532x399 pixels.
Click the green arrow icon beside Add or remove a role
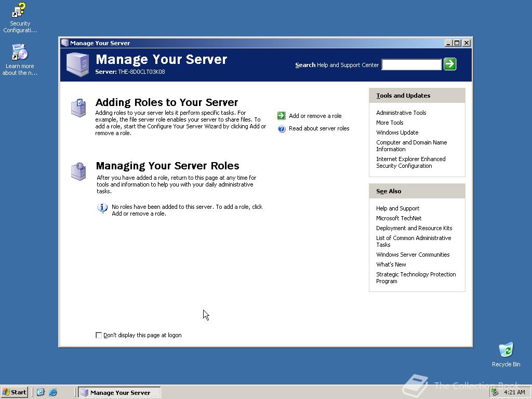[x=281, y=116]
